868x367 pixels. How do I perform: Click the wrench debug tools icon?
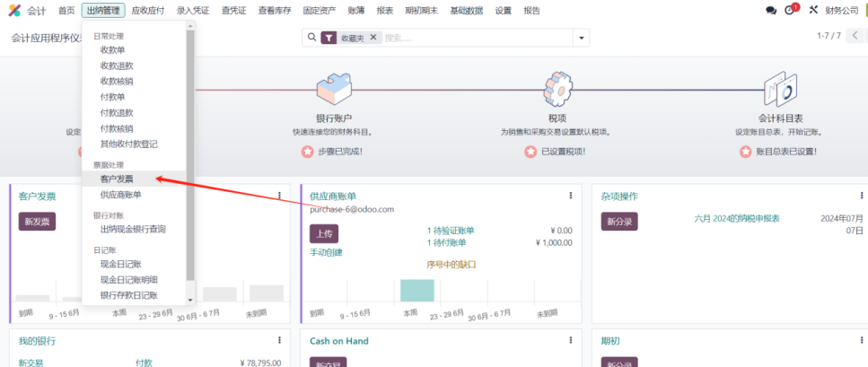813,11
